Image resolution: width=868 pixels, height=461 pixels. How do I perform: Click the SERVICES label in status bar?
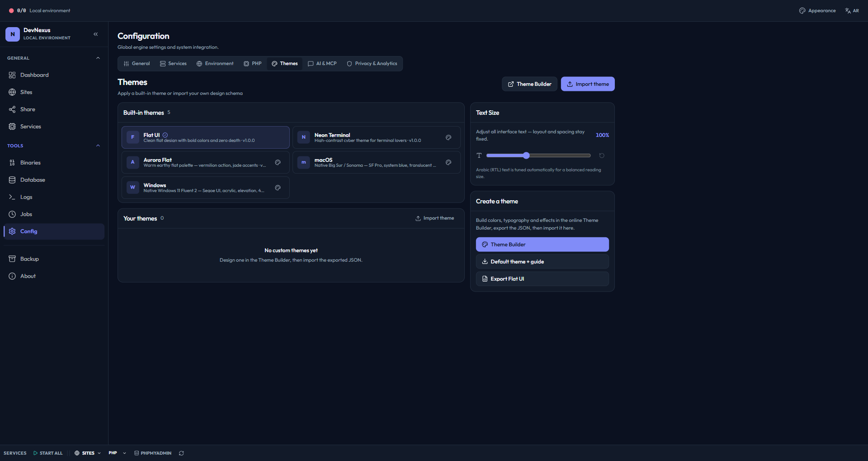15,453
